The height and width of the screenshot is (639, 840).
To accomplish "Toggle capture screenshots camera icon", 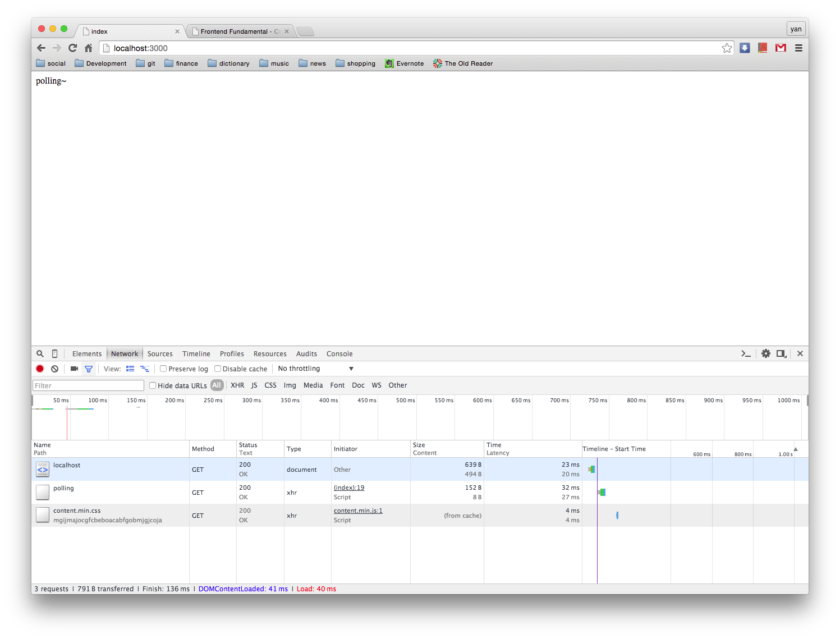I will click(74, 369).
